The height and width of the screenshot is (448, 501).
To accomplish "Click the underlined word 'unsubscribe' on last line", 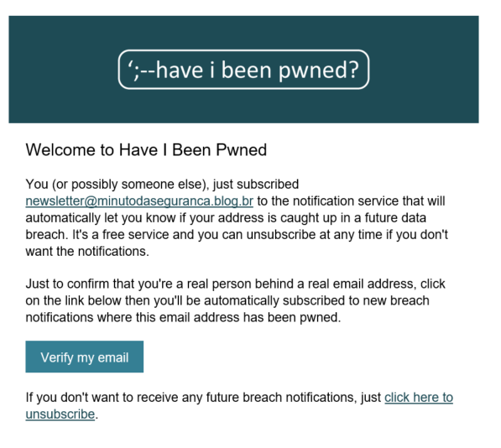I will [x=60, y=414].
